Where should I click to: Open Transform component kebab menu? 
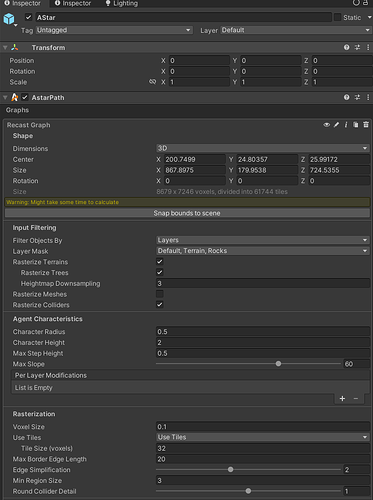[x=368, y=47]
